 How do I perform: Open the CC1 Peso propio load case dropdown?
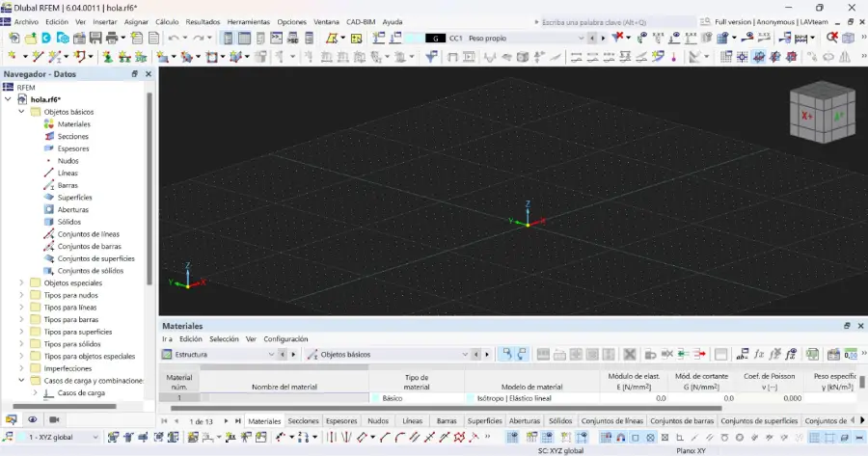582,38
